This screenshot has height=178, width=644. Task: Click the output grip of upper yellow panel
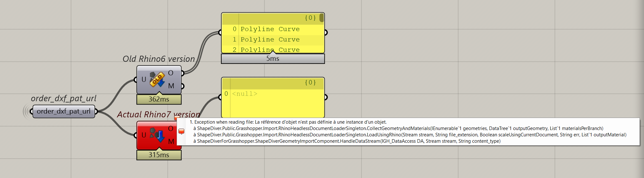(326, 32)
